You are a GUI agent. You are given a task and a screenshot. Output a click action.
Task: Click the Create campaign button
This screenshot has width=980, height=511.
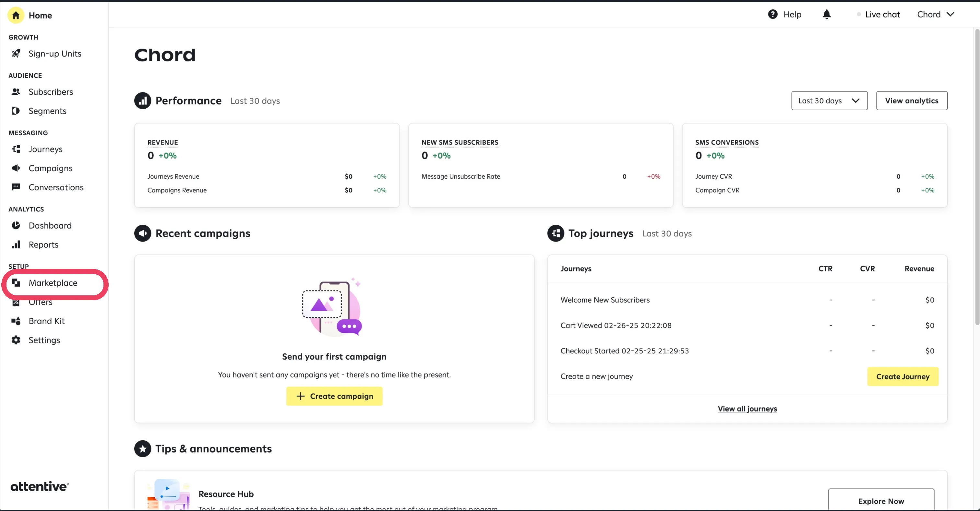334,396
